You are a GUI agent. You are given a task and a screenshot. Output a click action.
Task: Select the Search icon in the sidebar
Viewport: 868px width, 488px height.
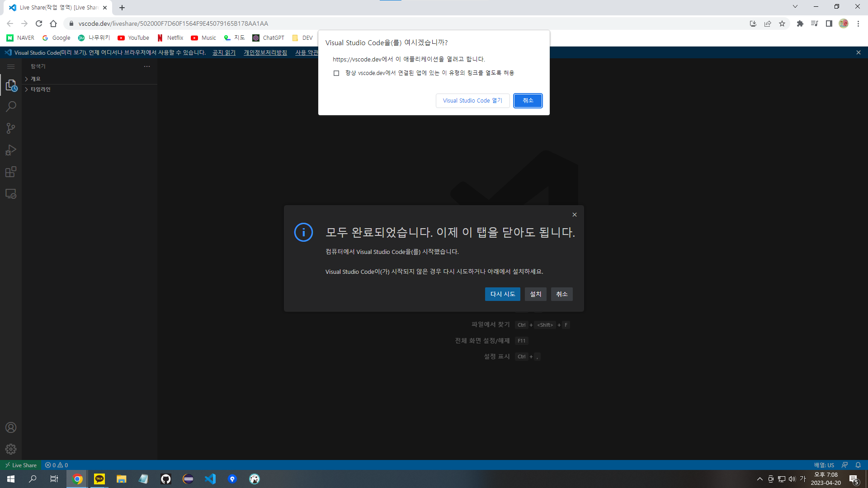[11, 107]
